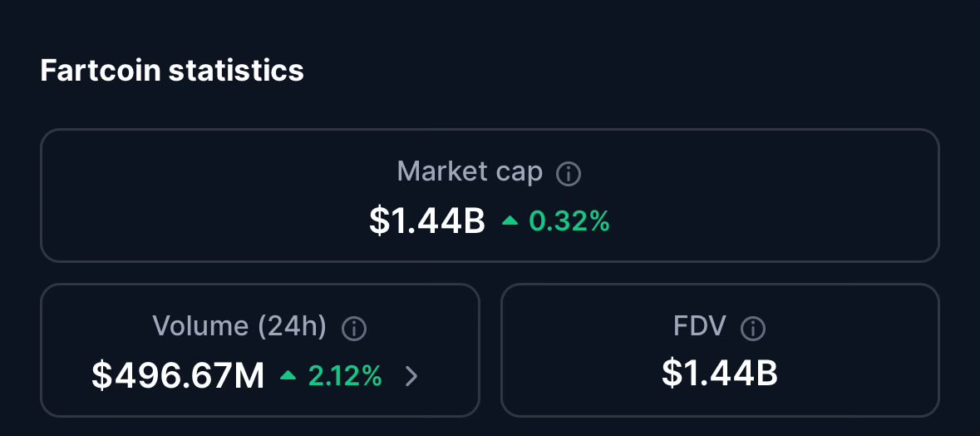Open the Volume (24h) info tooltip icon

[354, 328]
